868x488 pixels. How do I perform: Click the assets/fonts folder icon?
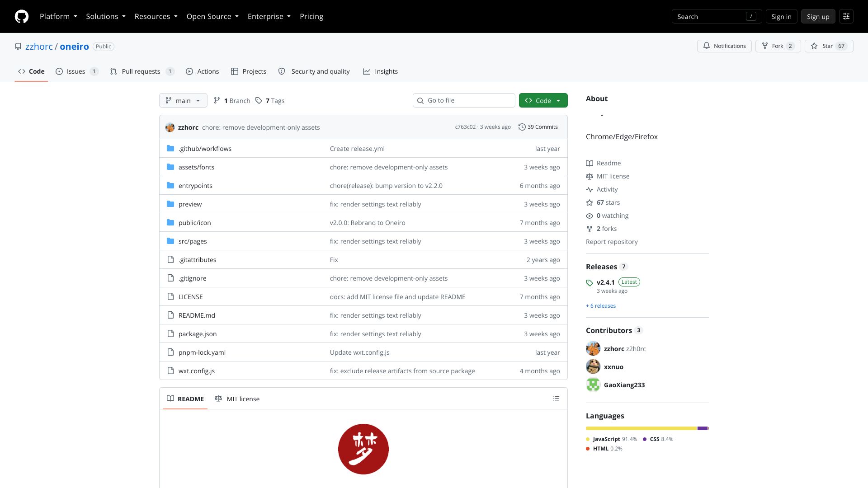[x=170, y=167]
